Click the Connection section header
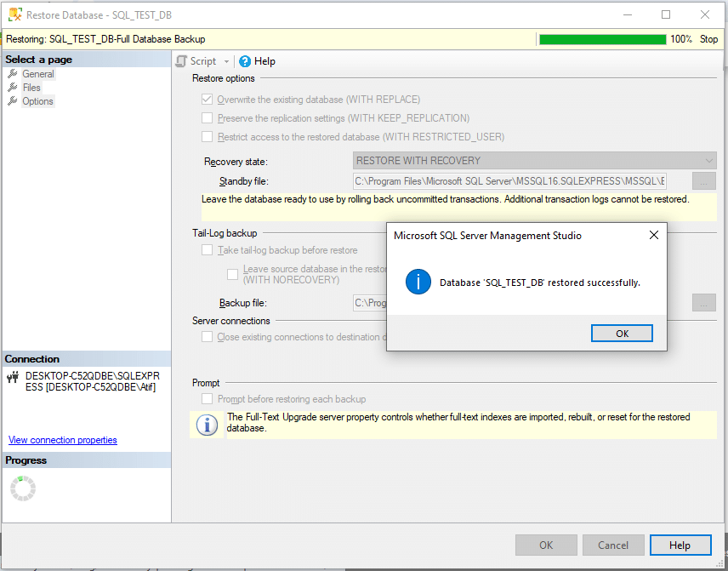This screenshot has width=728, height=571. (87, 359)
